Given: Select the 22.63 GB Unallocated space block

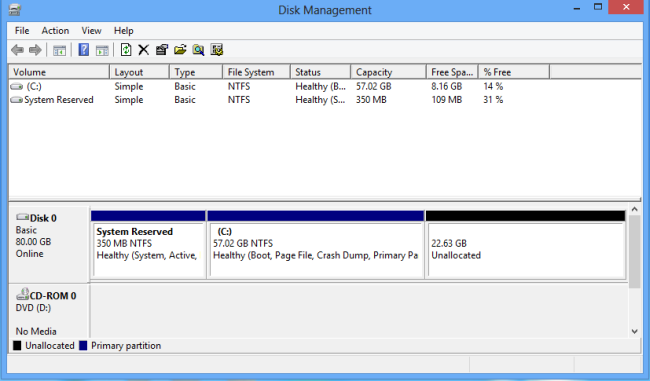Looking at the screenshot, I should pos(526,245).
